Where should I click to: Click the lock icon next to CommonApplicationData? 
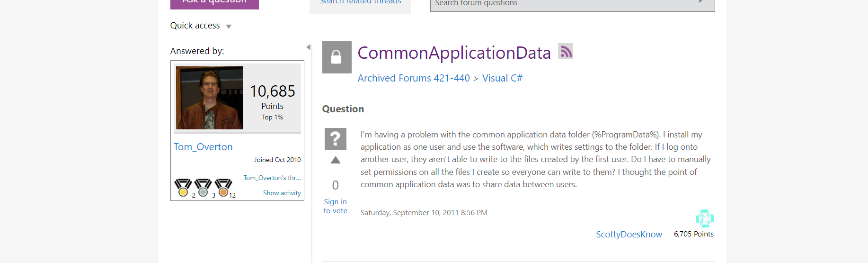(337, 57)
